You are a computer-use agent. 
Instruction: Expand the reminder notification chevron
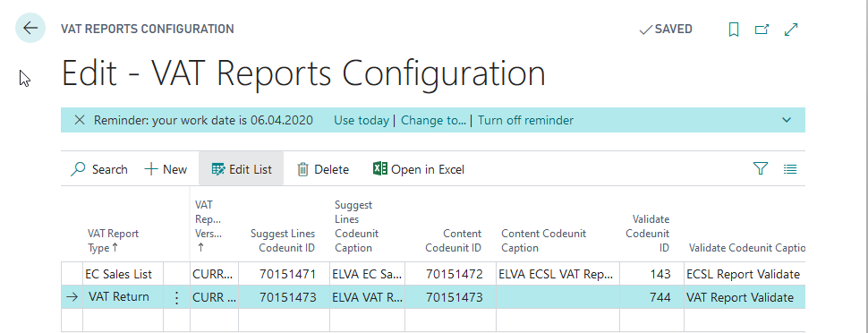[787, 120]
